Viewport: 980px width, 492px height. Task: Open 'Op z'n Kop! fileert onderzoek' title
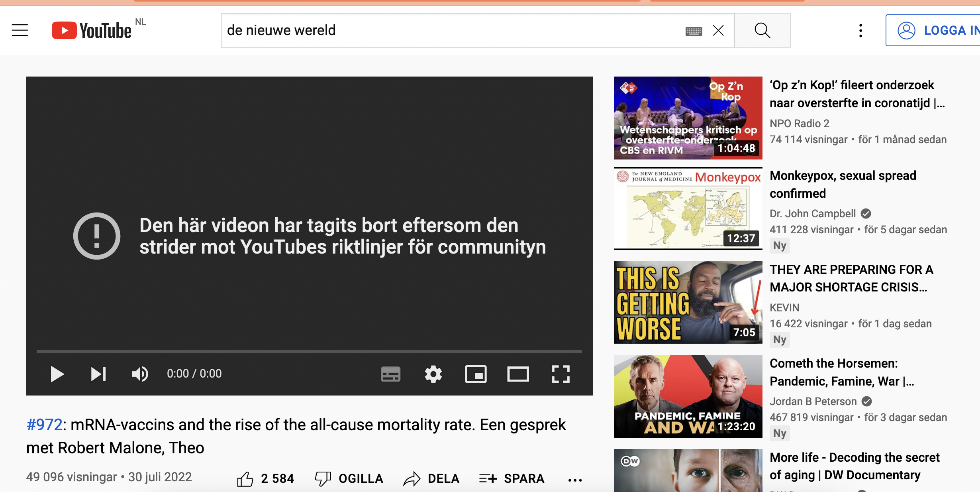857,94
